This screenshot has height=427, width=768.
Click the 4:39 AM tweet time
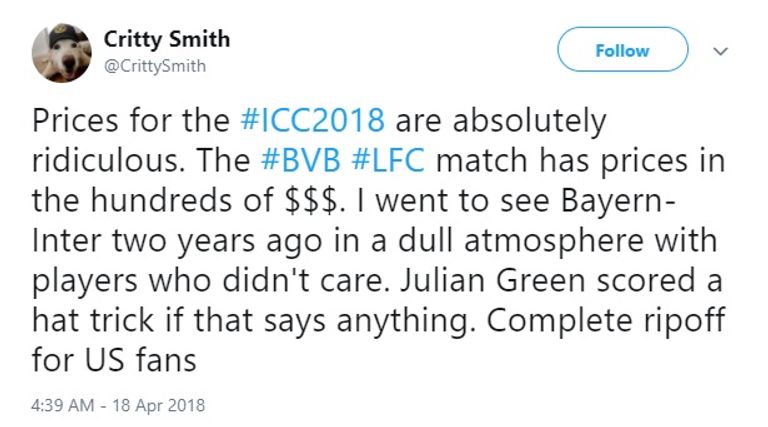(65, 407)
